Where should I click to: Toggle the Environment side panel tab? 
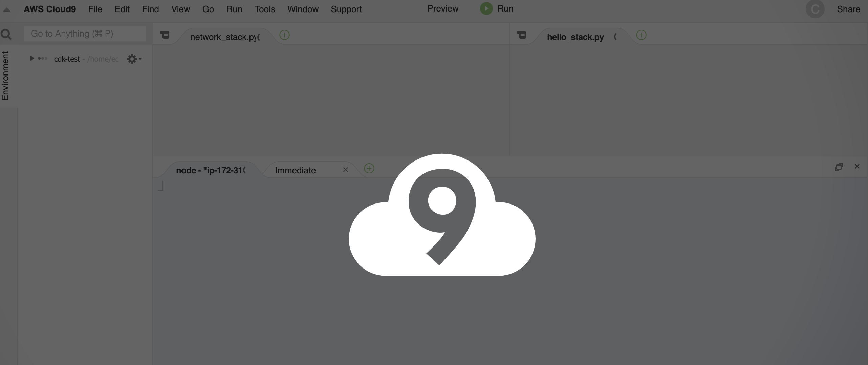point(5,76)
